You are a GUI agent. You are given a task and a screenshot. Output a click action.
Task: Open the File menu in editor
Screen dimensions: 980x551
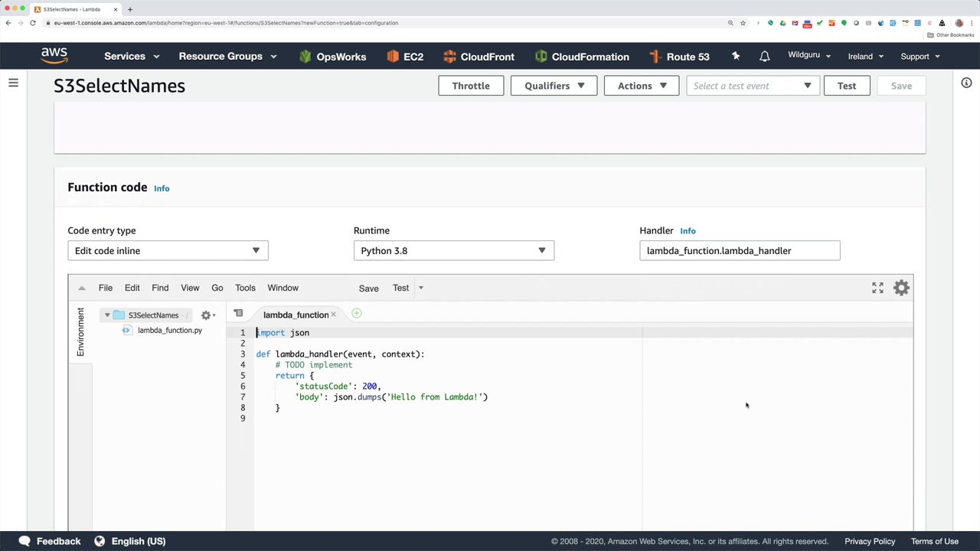[x=106, y=288]
